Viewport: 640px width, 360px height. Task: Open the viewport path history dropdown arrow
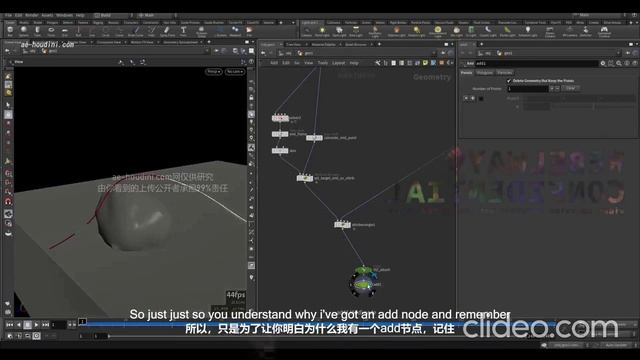(x=206, y=51)
